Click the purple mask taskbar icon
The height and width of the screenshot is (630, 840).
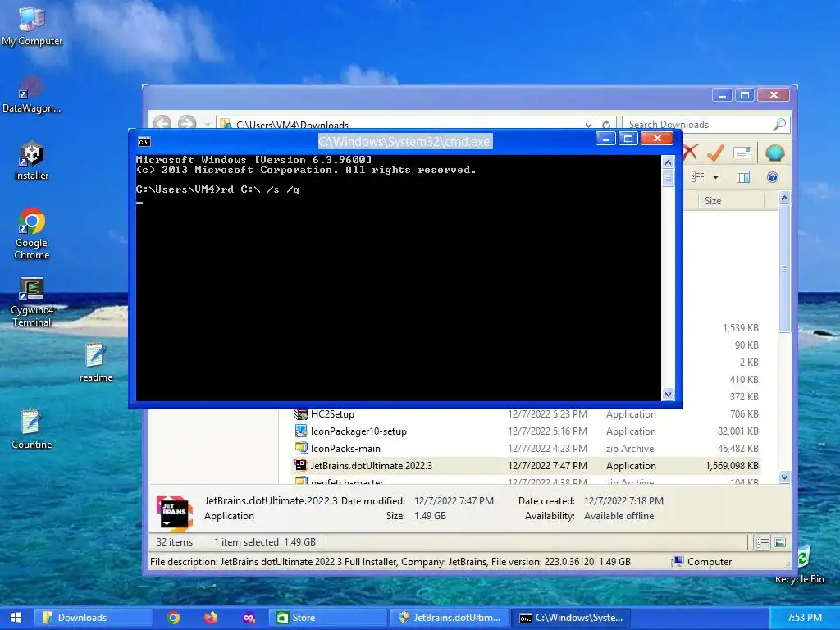coord(249,618)
